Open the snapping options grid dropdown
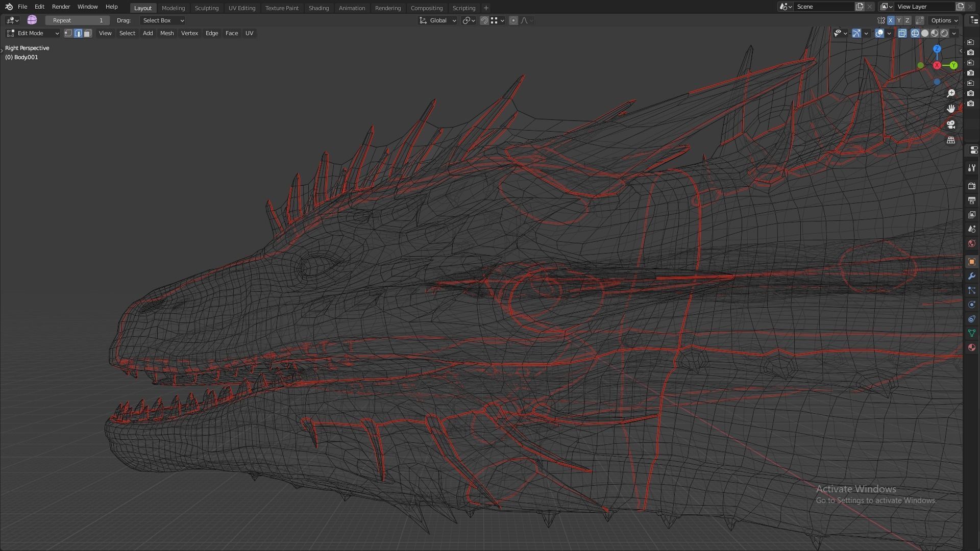Image resolution: width=980 pixels, height=551 pixels. [498, 20]
